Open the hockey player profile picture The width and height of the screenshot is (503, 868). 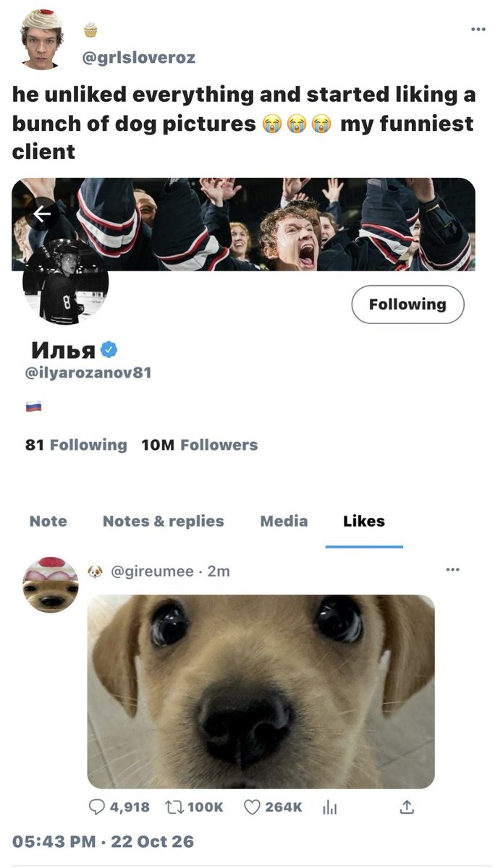65,282
